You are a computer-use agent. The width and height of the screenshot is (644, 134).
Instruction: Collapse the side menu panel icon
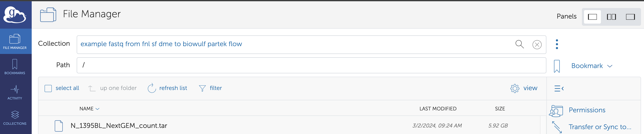559,88
